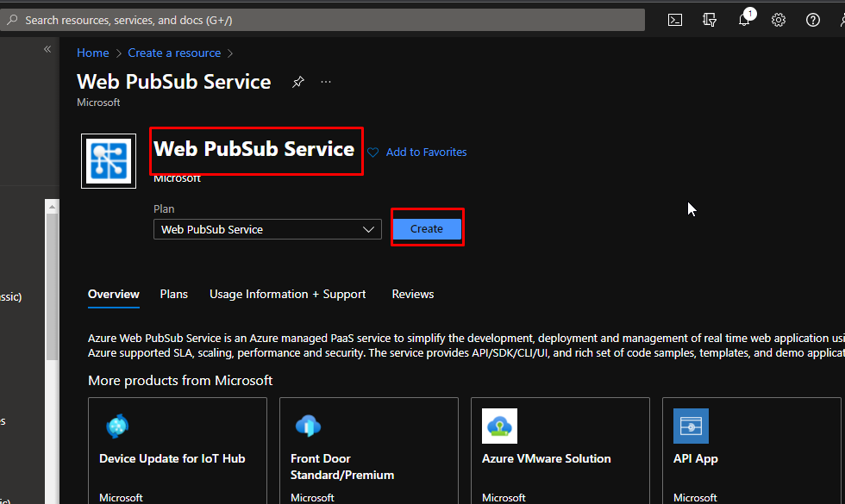Pin Web PubSub Service to dashboard
Viewport: 845px width, 504px height.
298,82
